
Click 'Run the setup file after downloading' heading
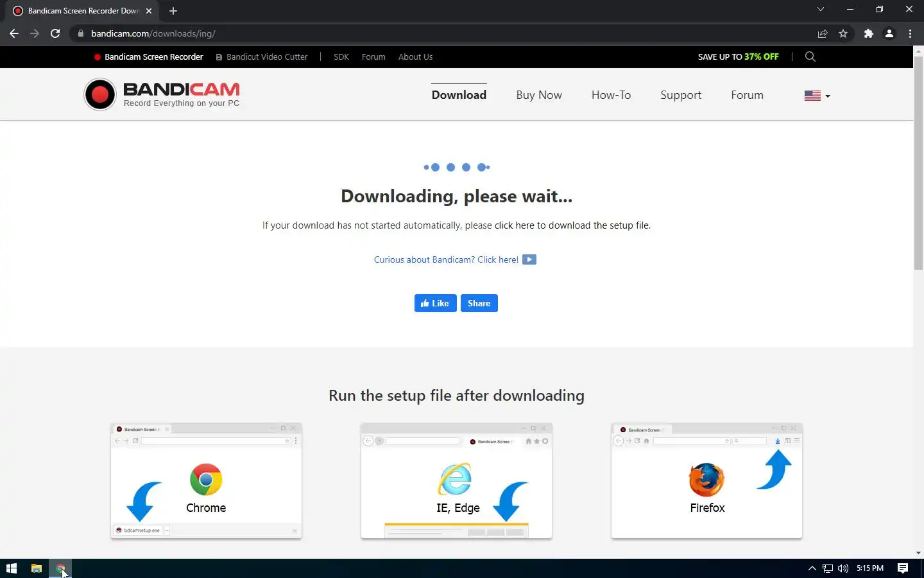pyautogui.click(x=456, y=396)
